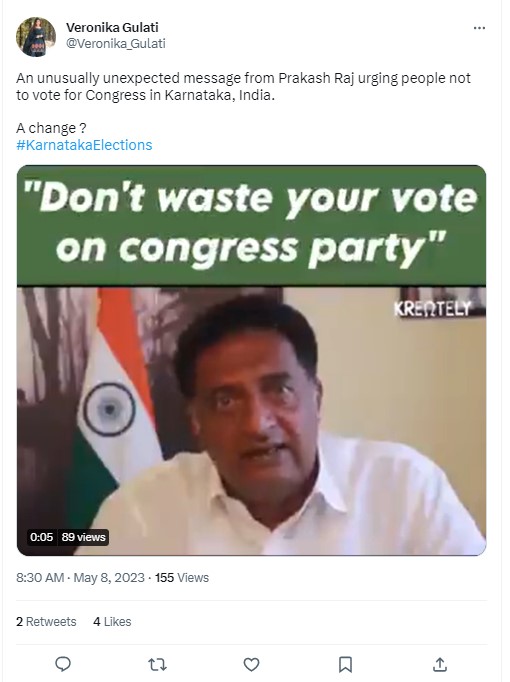Show the 4 Likes list
This screenshot has width=510, height=682.
(x=112, y=622)
